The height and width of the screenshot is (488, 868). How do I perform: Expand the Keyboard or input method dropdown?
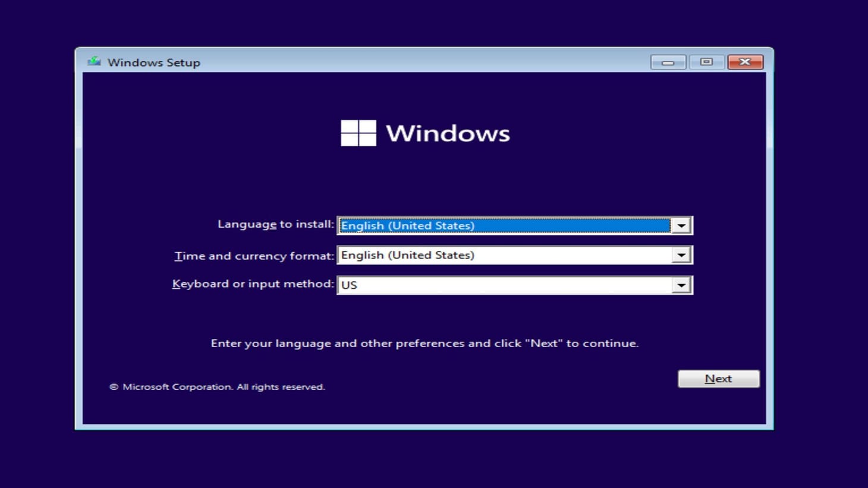[682, 285]
